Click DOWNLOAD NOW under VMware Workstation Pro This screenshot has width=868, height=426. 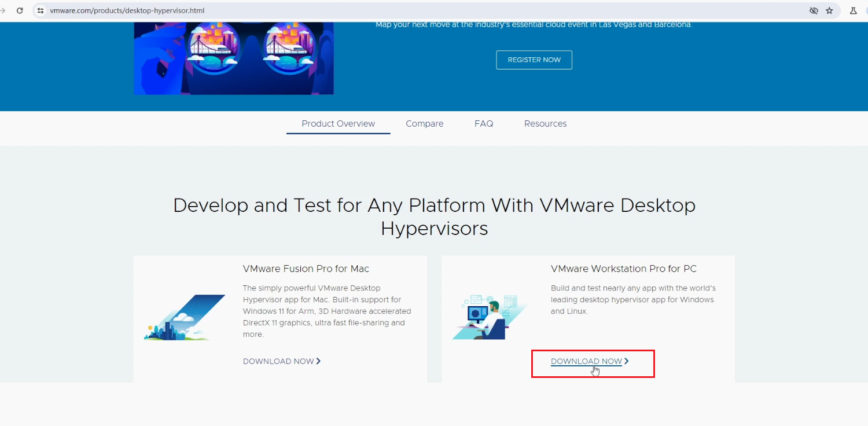586,361
